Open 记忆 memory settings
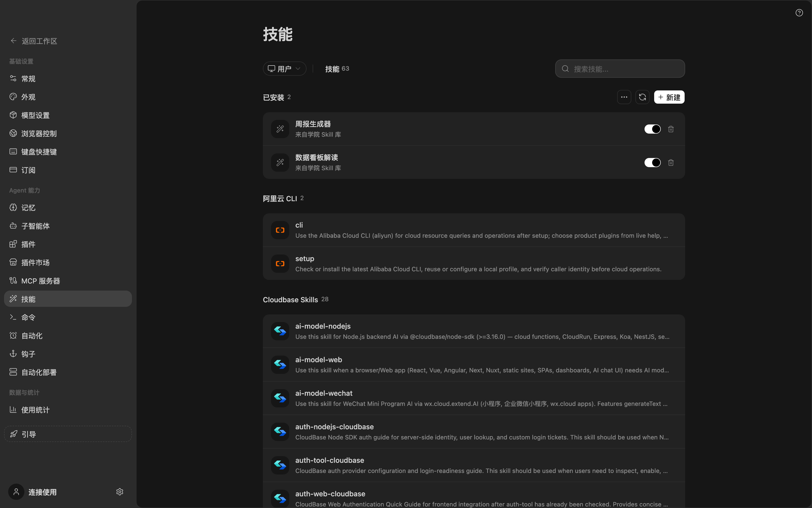Screen dimensions: 812x508 click(x=68, y=208)
